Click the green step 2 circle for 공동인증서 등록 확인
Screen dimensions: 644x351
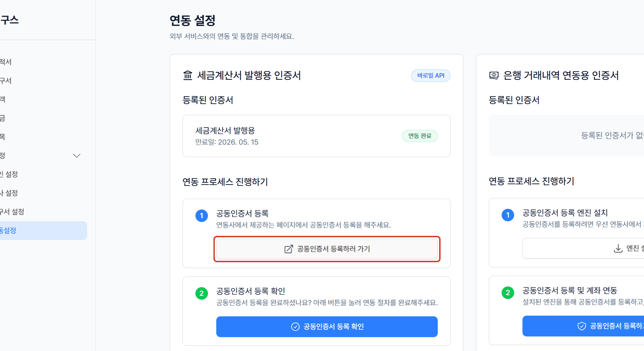click(x=202, y=293)
